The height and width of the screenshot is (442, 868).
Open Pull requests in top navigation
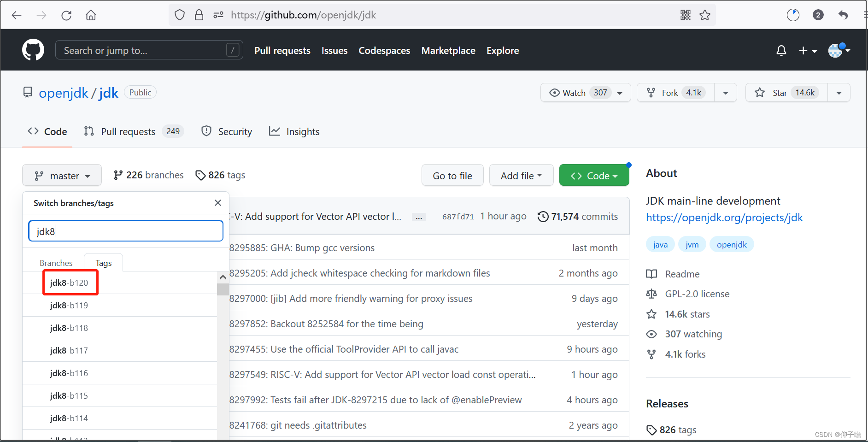(x=282, y=51)
